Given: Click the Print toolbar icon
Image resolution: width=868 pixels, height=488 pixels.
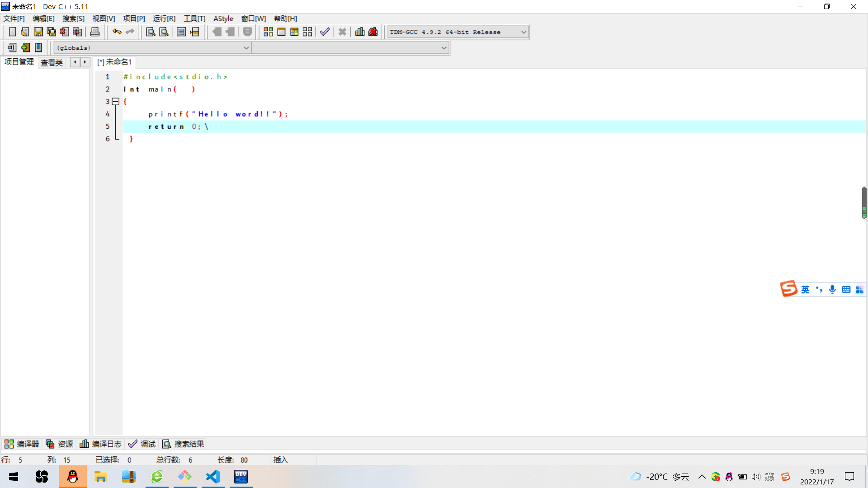Looking at the screenshot, I should 95,32.
